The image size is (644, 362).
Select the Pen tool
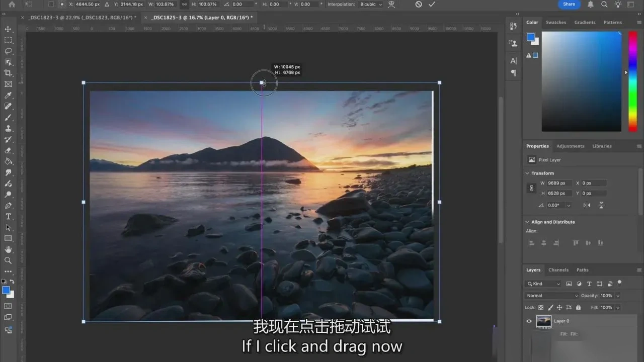(8, 206)
